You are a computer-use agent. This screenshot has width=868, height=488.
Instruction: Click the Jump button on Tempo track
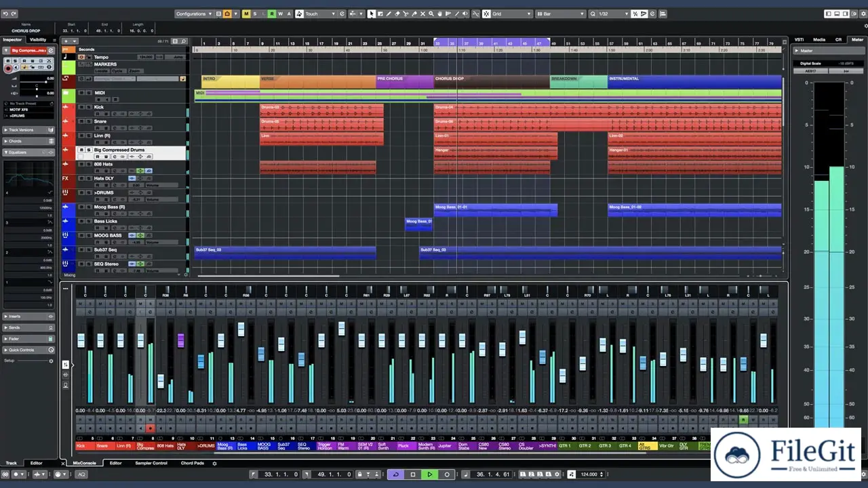click(176, 57)
